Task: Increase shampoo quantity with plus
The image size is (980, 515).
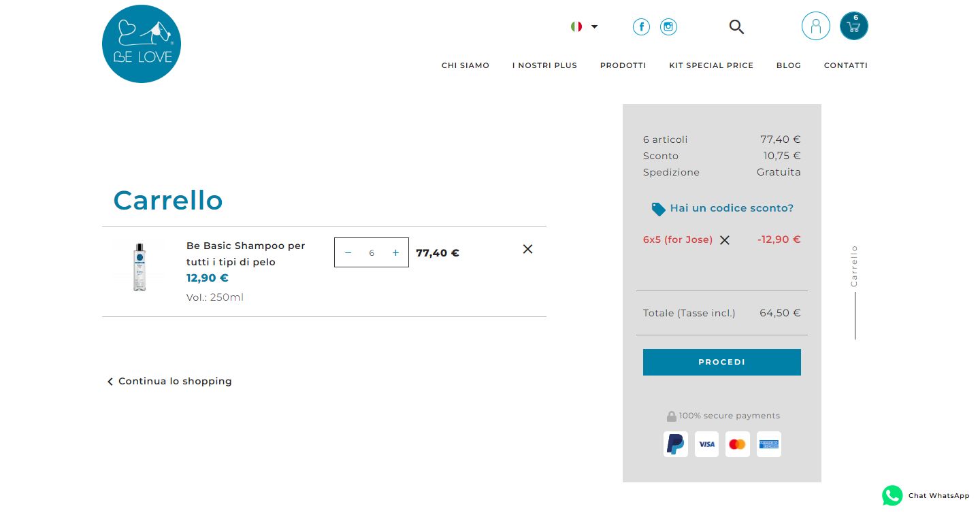Action: click(395, 253)
